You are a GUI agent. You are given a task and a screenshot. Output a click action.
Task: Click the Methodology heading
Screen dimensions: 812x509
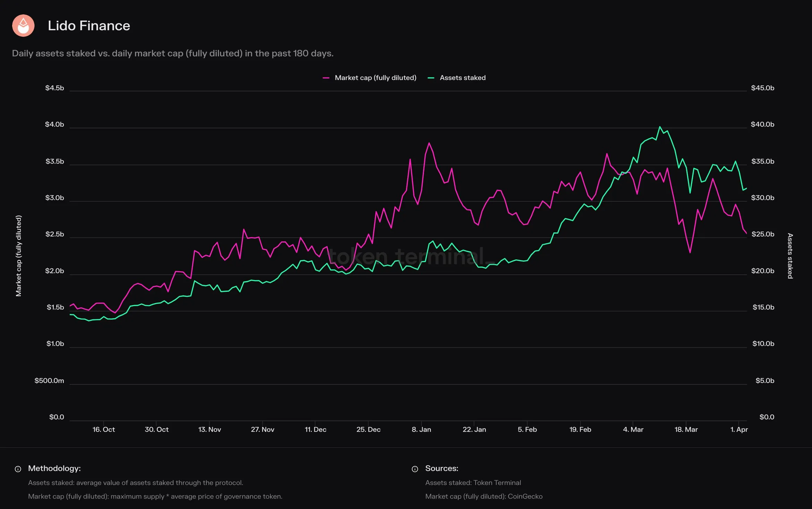click(54, 468)
